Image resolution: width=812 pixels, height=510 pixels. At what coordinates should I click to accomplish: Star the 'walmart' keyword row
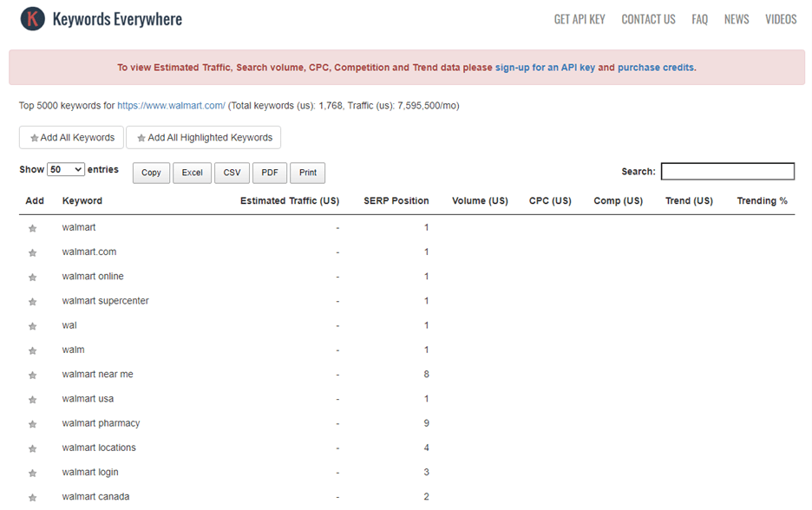[33, 228]
